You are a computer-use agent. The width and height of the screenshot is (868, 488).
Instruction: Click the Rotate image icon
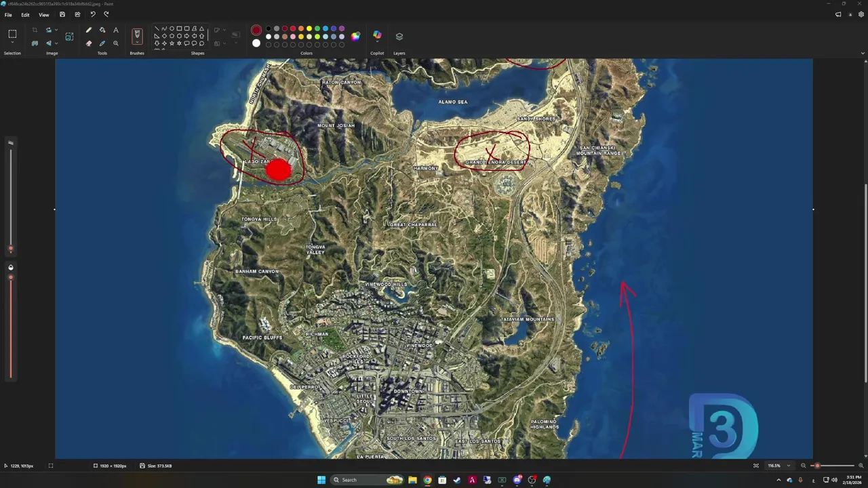(48, 30)
